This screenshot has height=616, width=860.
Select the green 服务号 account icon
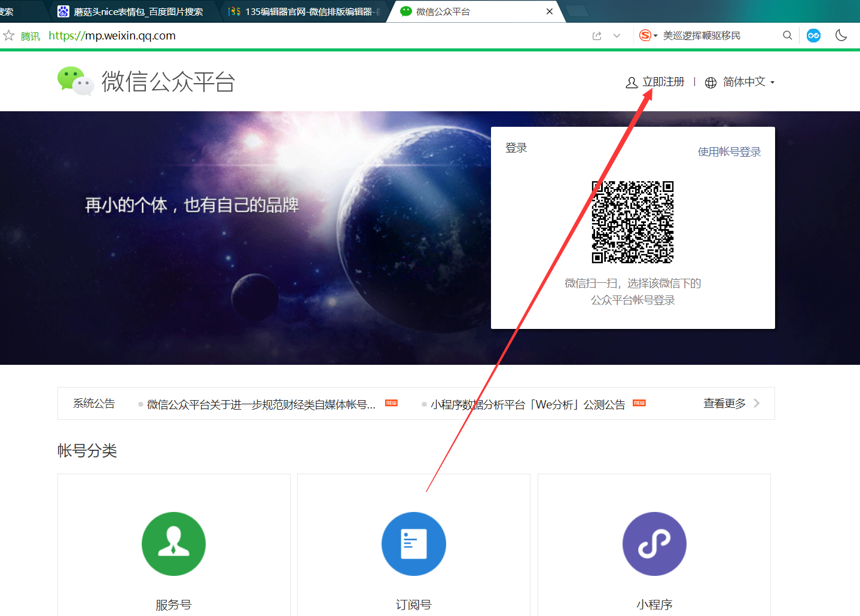pyautogui.click(x=173, y=544)
